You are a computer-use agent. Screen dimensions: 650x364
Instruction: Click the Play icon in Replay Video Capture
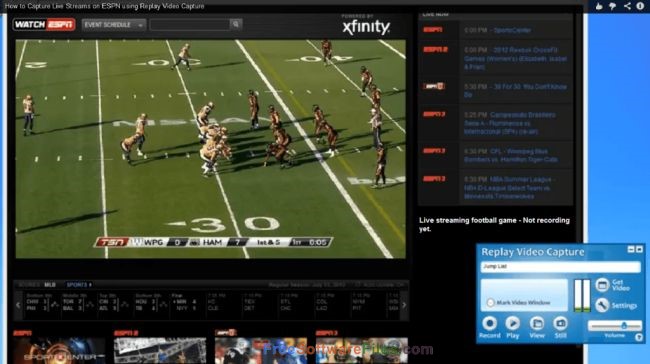[513, 323]
